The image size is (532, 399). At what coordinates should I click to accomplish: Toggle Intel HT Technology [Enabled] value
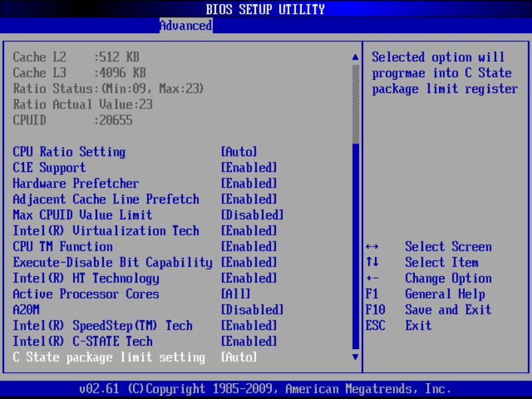tap(249, 278)
